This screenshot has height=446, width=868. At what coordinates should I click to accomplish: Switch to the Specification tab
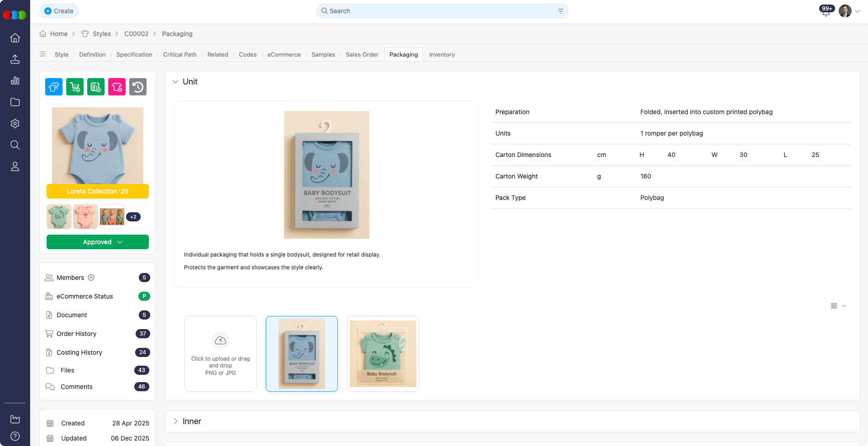134,54
